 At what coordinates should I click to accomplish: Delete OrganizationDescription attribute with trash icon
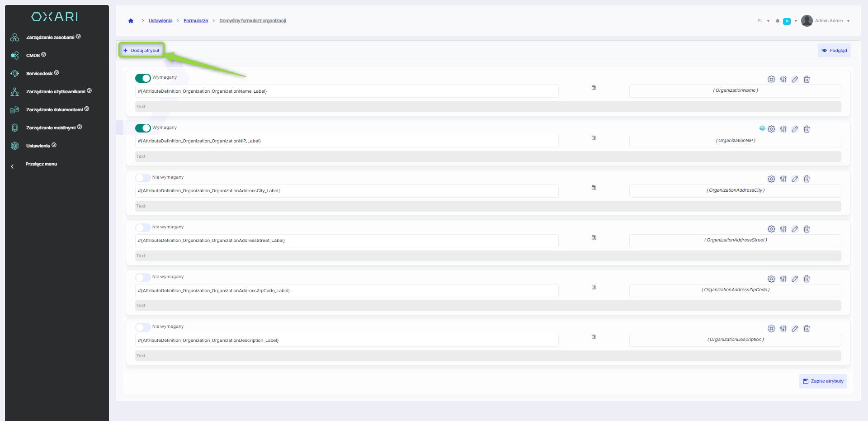(807, 329)
